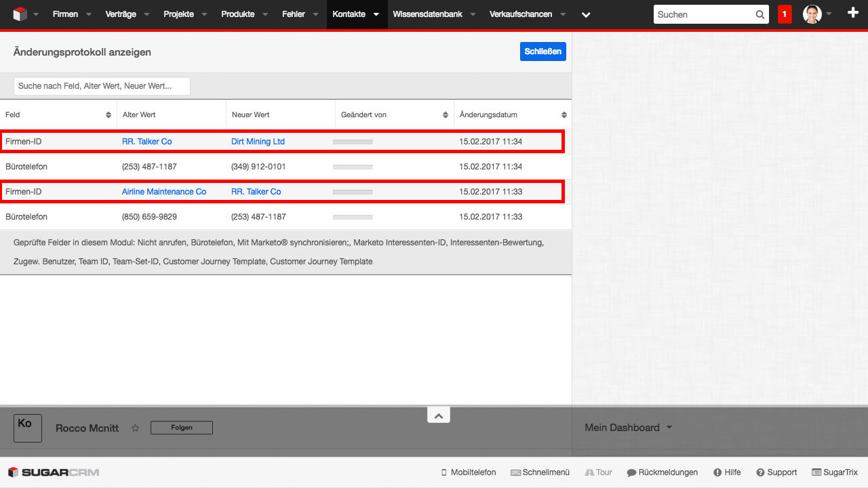Open the Firmen module

[x=65, y=14]
